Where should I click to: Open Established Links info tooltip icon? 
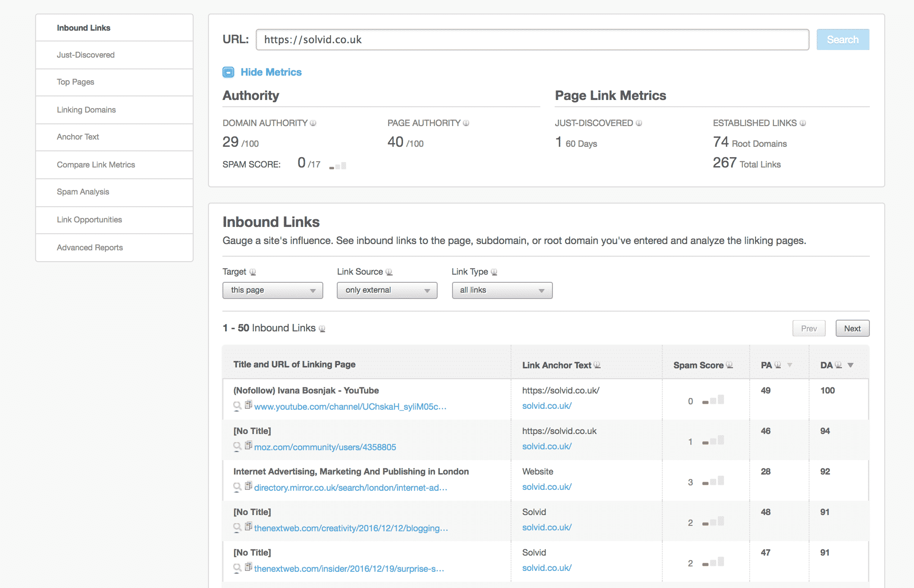(x=803, y=123)
